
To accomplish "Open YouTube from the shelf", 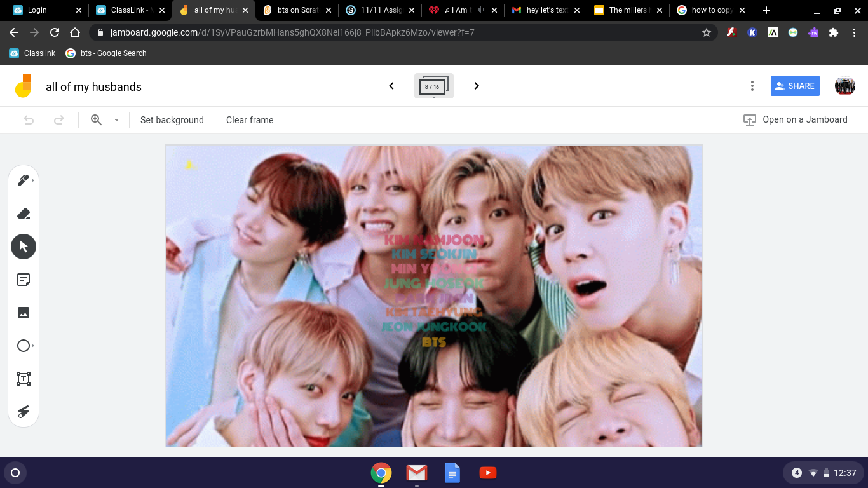I will pos(488,473).
